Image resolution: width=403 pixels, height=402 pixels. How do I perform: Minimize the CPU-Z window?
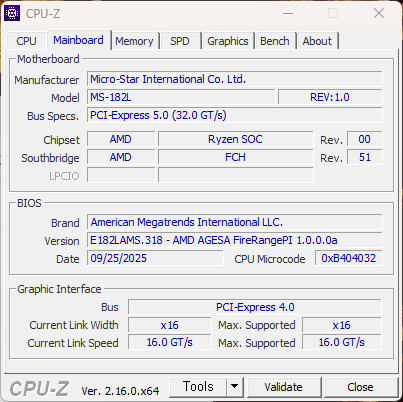288,14
